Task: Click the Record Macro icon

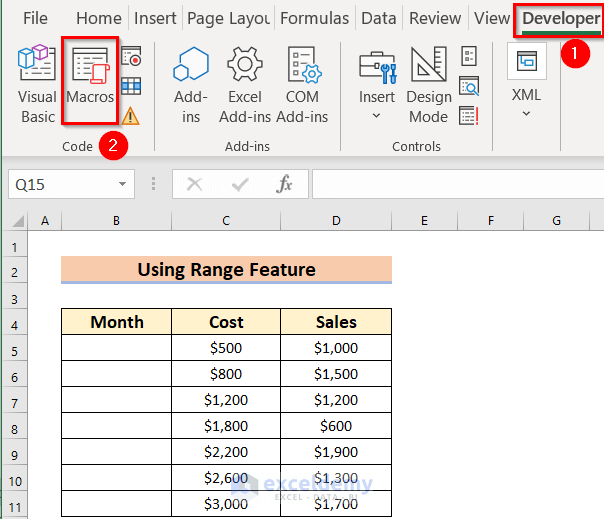Action: click(131, 56)
